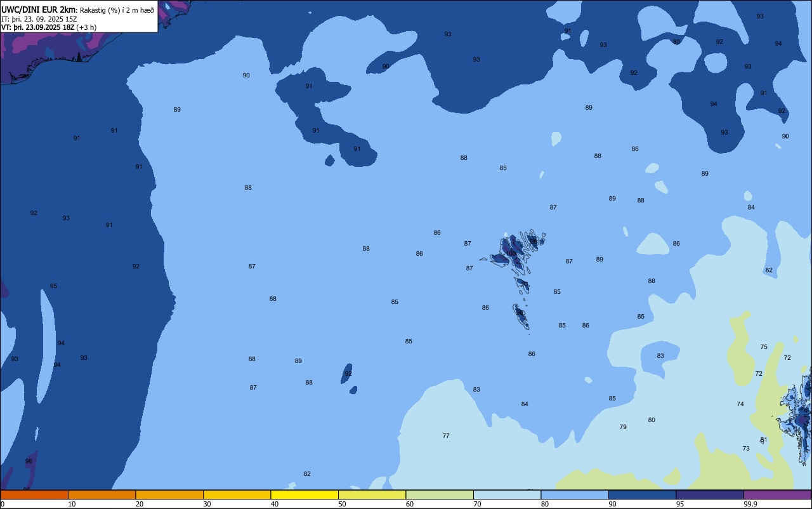
Task: Click the 0–10 dark orange legend swatch
Action: [x=34, y=494]
